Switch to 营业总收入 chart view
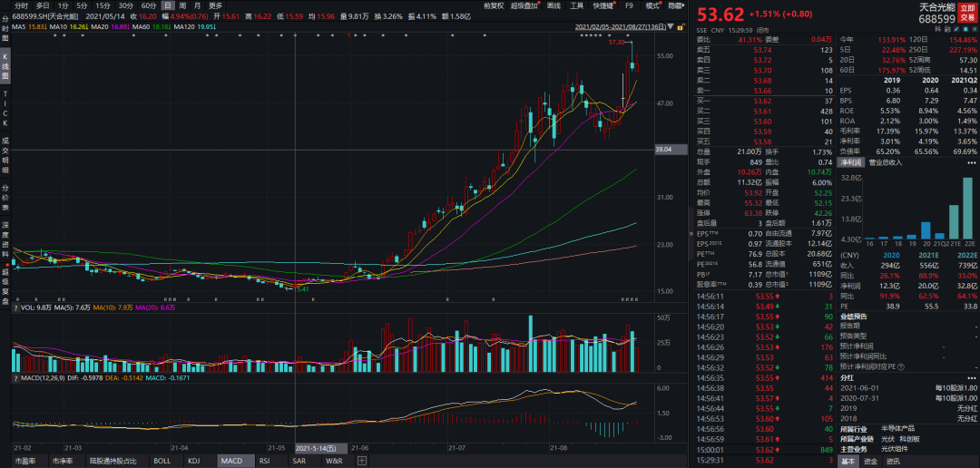Image resolution: width=980 pixels, height=468 pixels. tap(884, 162)
